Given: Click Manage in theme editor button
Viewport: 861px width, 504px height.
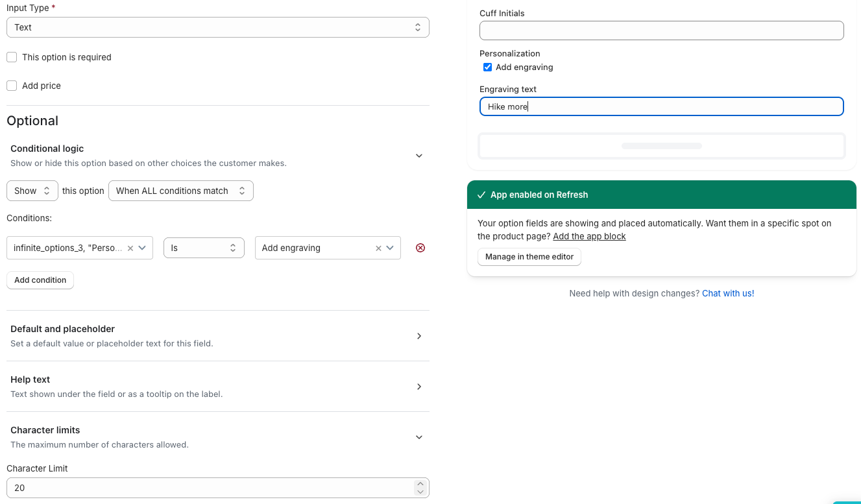Looking at the screenshot, I should [x=529, y=257].
